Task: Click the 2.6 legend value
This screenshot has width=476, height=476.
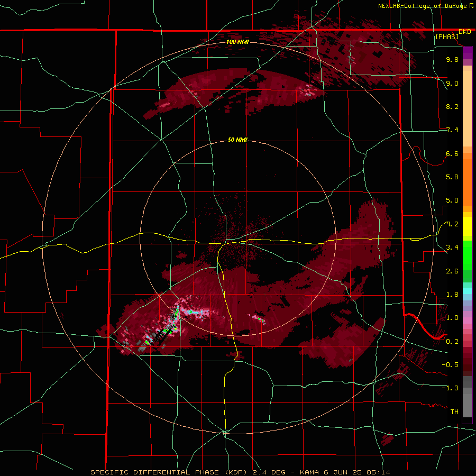Action: point(452,271)
